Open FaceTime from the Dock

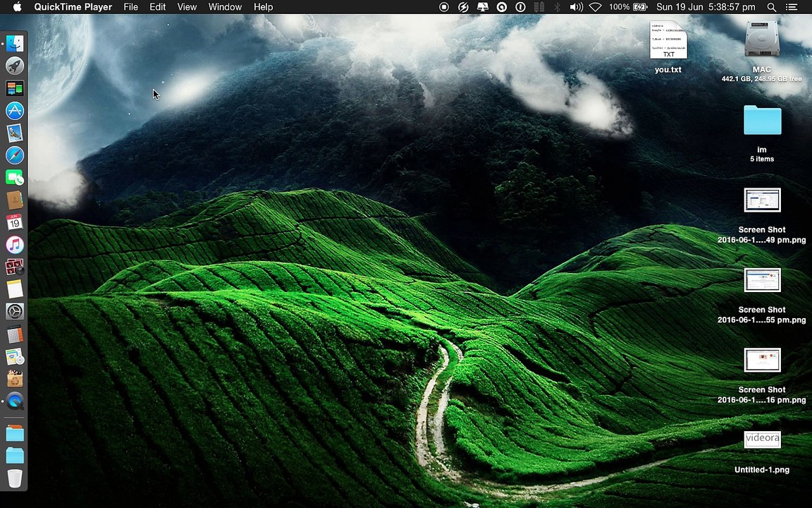coord(15,177)
